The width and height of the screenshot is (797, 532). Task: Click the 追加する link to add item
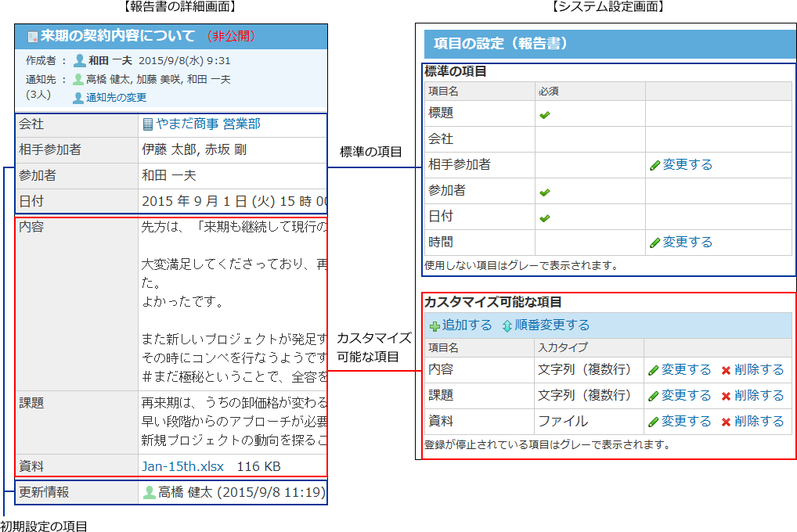click(467, 325)
